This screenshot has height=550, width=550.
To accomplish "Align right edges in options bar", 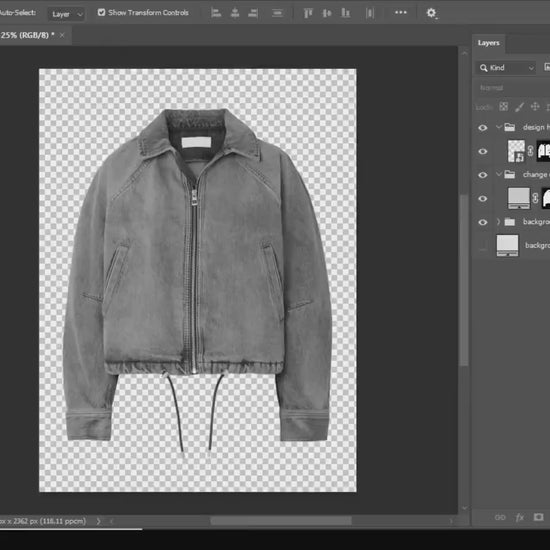I will [253, 13].
